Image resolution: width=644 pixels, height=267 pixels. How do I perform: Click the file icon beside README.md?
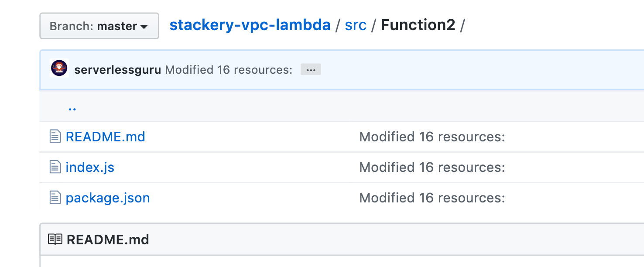(55, 137)
